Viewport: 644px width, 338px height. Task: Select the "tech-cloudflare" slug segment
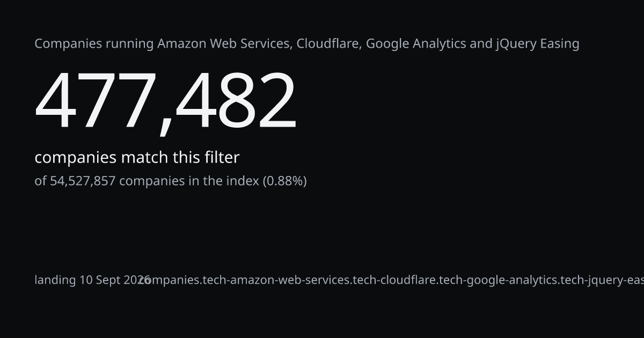[394, 280]
